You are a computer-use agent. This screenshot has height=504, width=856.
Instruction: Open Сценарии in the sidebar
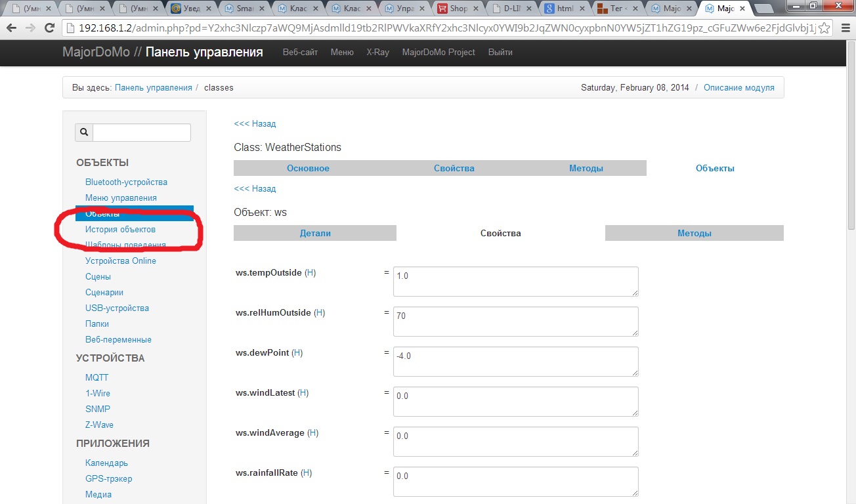104,292
